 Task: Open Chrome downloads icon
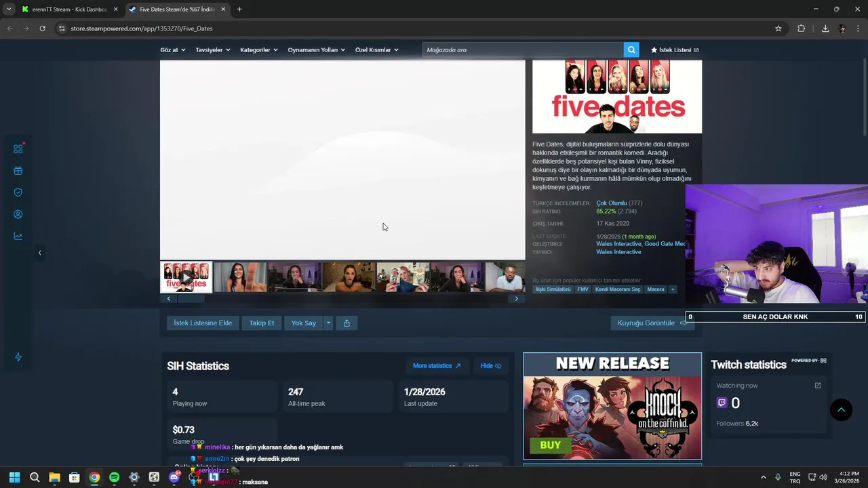(825, 28)
